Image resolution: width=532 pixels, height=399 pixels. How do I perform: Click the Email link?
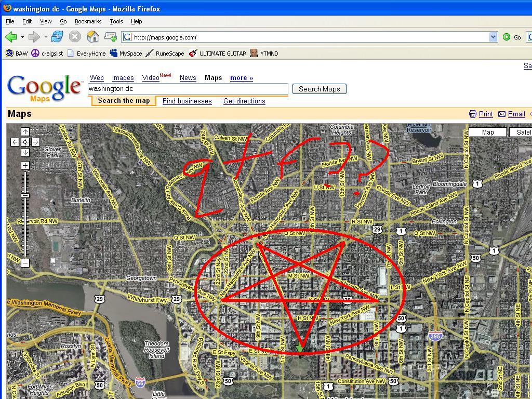(516, 114)
